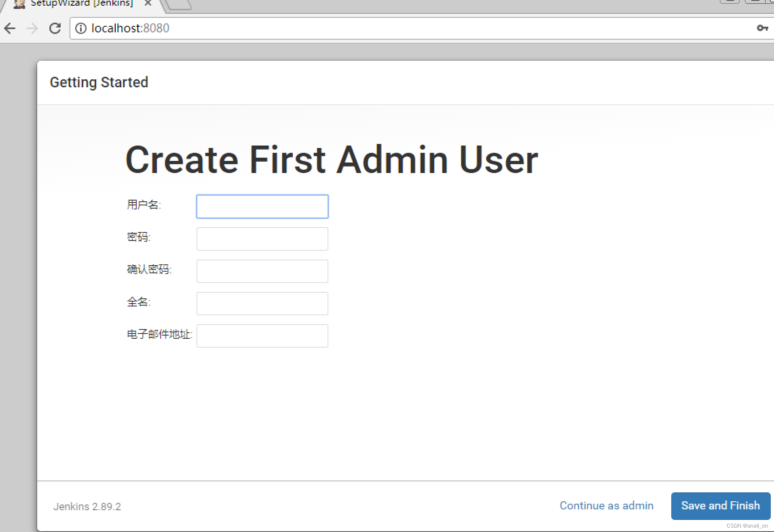774x532 pixels.
Task: Open a new browser tab
Action: (178, 4)
